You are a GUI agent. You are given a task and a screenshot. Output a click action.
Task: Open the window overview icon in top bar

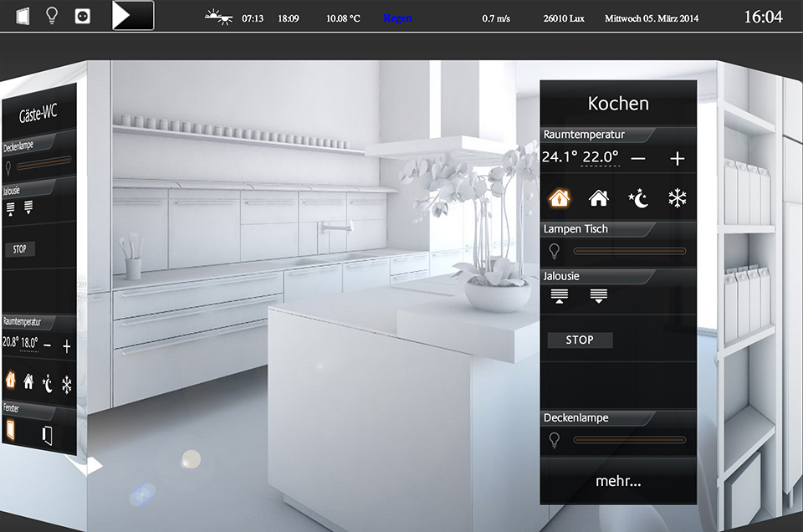pyautogui.click(x=23, y=15)
